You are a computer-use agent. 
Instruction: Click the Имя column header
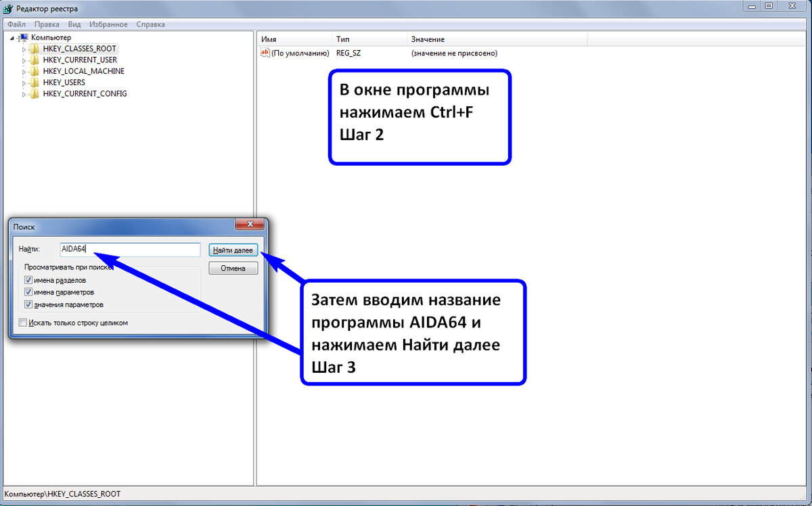click(294, 39)
